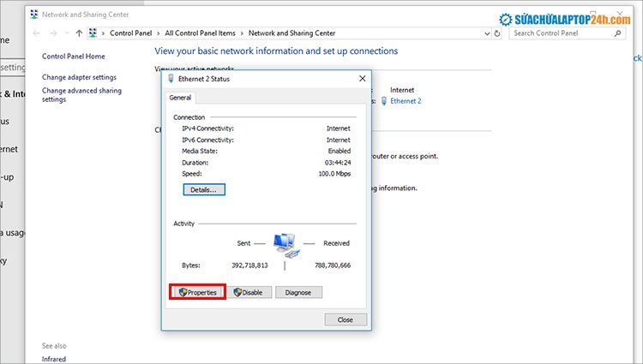Viewport: 643px width, 364px height.
Task: Select the General tab
Action: 180,98
